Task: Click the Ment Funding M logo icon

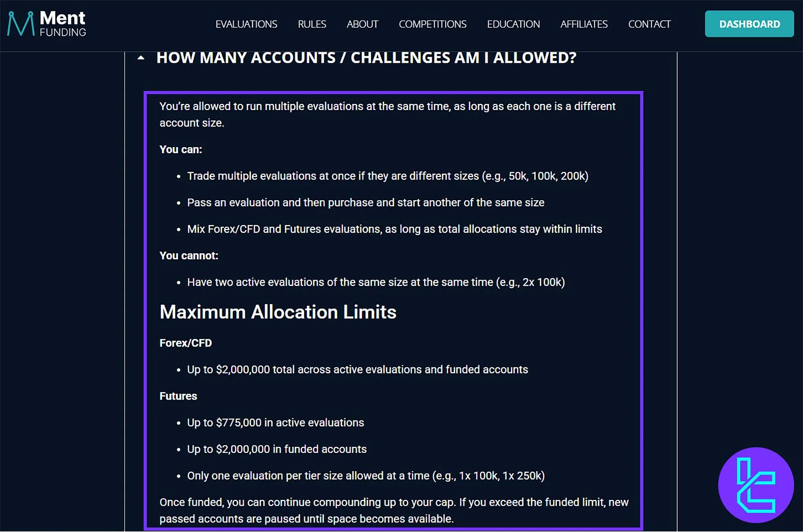Action: point(21,24)
